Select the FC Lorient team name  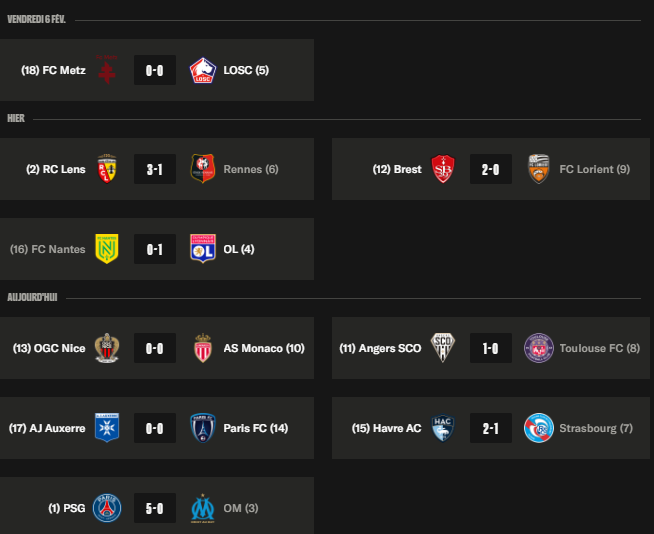click(595, 169)
